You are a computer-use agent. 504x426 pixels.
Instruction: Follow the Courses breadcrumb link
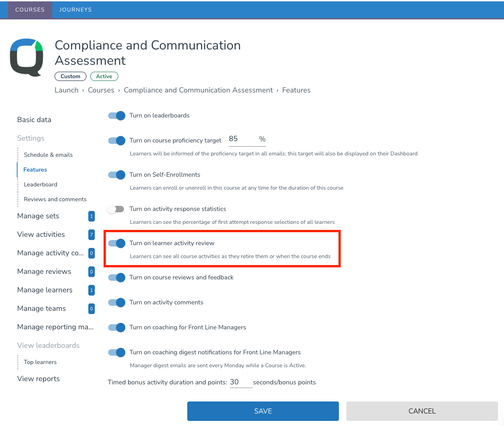101,90
